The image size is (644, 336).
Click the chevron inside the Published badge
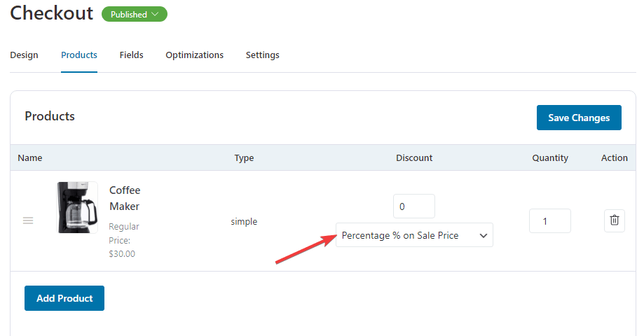coord(155,14)
